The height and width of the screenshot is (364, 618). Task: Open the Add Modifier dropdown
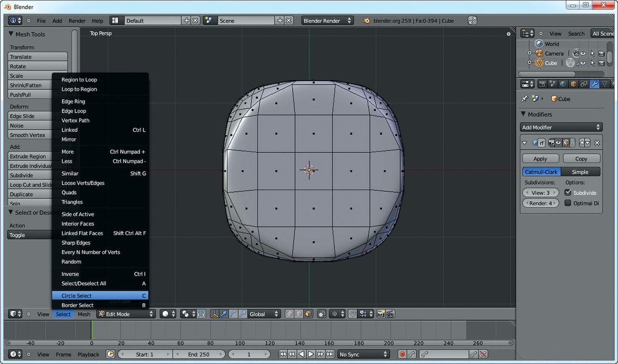(x=562, y=127)
